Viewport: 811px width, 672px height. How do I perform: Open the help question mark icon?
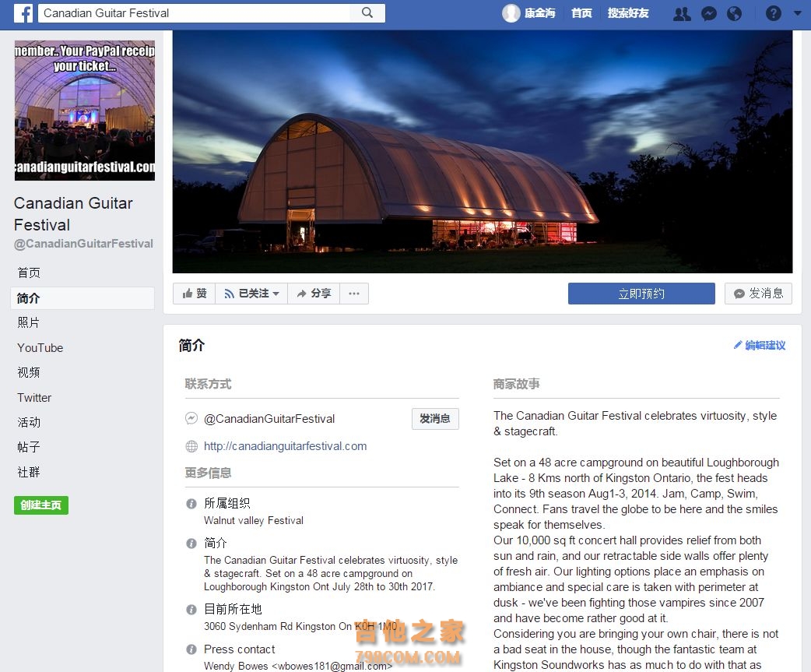pyautogui.click(x=773, y=13)
